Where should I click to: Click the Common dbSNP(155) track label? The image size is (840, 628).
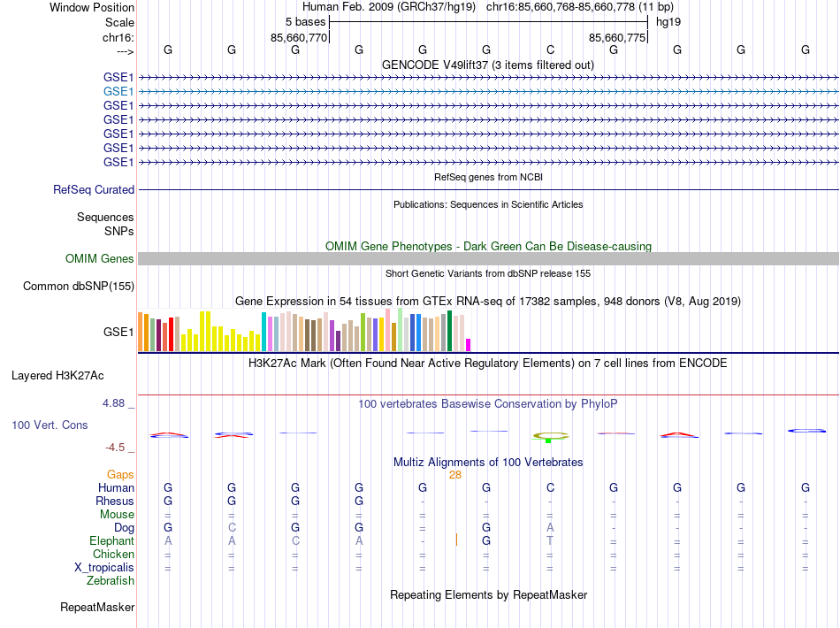pos(79,286)
